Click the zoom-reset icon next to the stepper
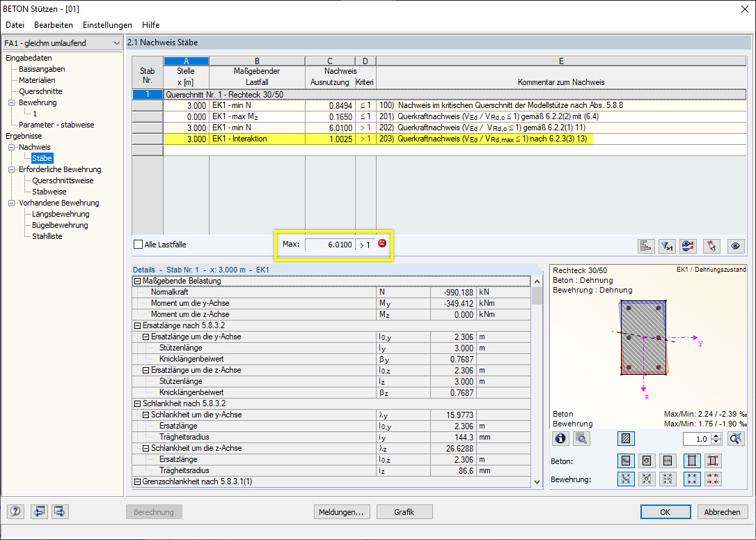 point(737,438)
